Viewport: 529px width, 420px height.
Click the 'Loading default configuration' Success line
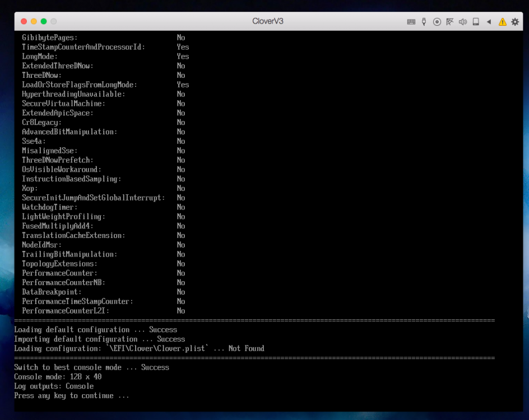pyautogui.click(x=95, y=329)
